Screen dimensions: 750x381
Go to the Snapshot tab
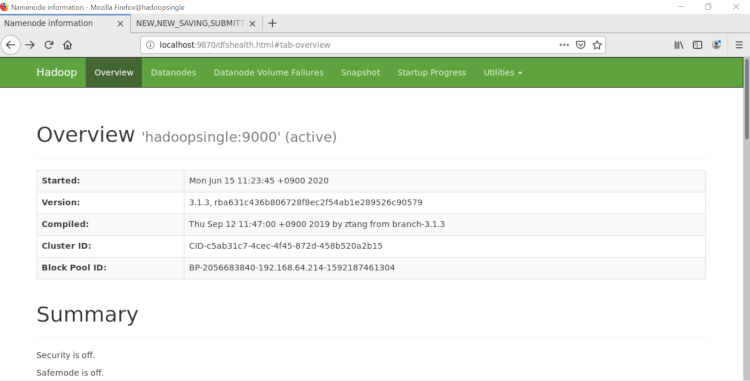point(360,73)
